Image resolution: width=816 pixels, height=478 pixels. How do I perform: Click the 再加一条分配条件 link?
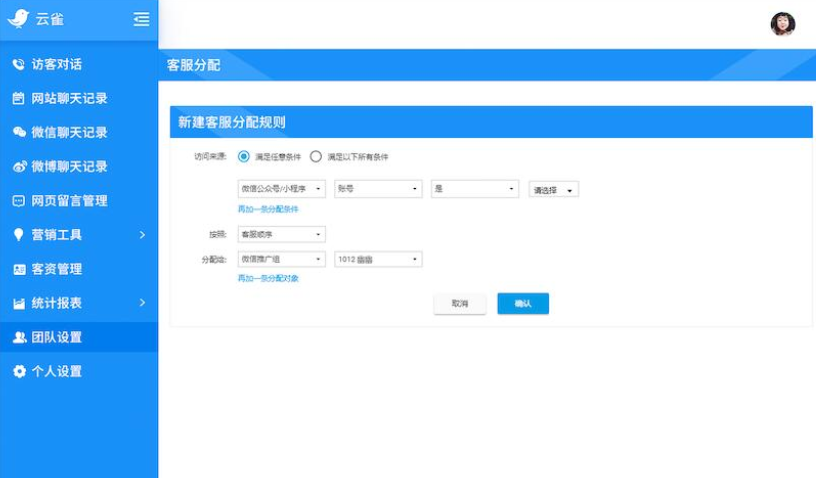pos(268,209)
